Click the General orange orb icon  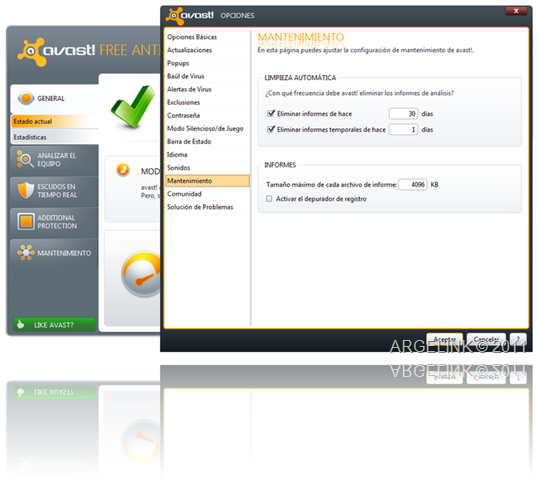(x=26, y=98)
